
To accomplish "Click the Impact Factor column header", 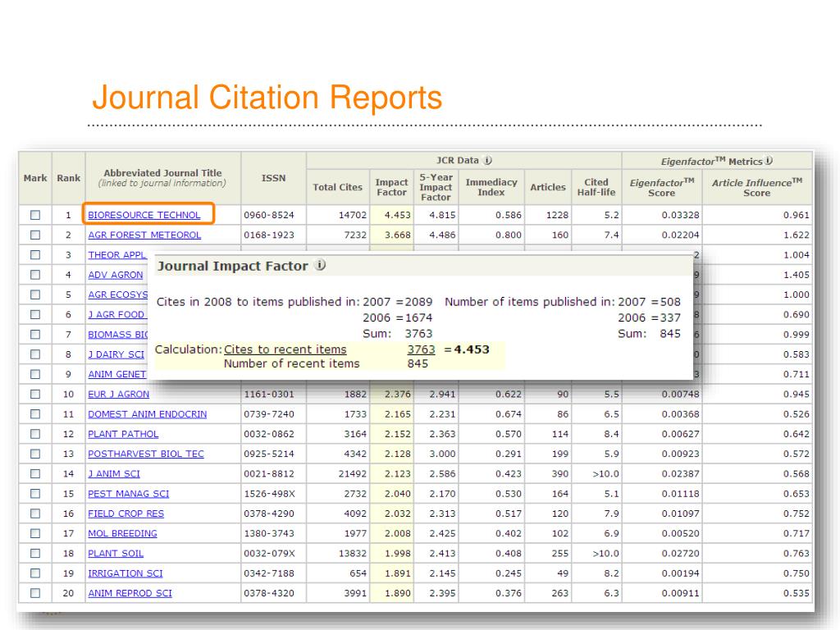I will [x=391, y=187].
